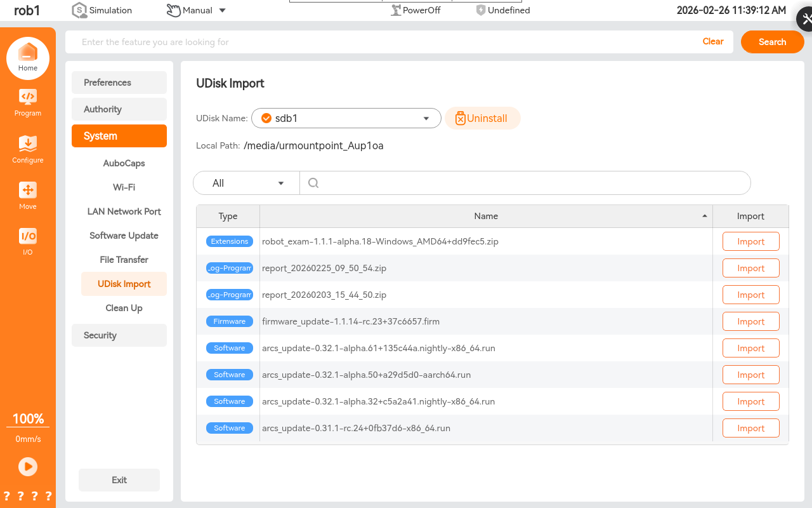The image size is (812, 508).
Task: Open the Home icon in sidebar
Action: [x=28, y=54]
